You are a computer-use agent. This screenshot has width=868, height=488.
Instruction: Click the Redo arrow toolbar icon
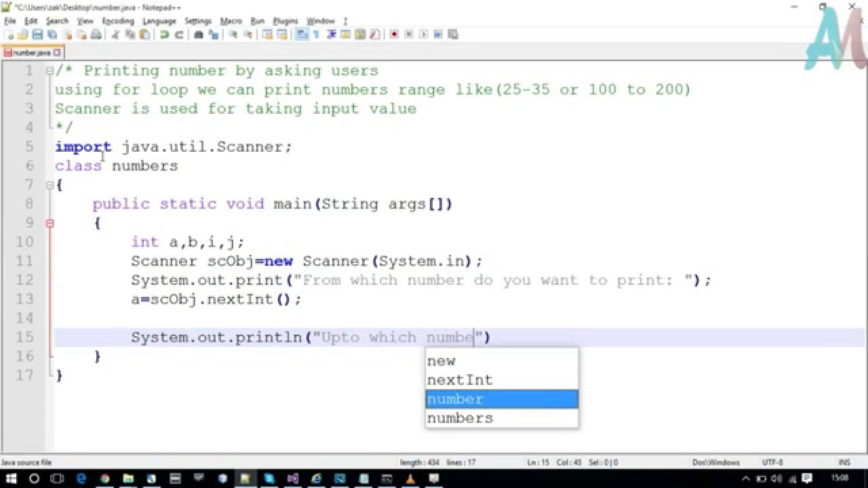179,34
